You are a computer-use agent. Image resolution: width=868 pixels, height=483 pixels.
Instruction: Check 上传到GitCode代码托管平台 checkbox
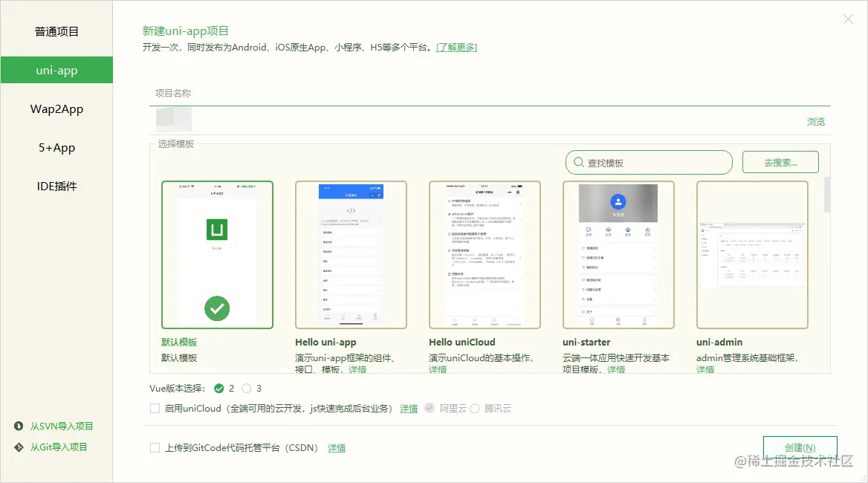click(155, 447)
